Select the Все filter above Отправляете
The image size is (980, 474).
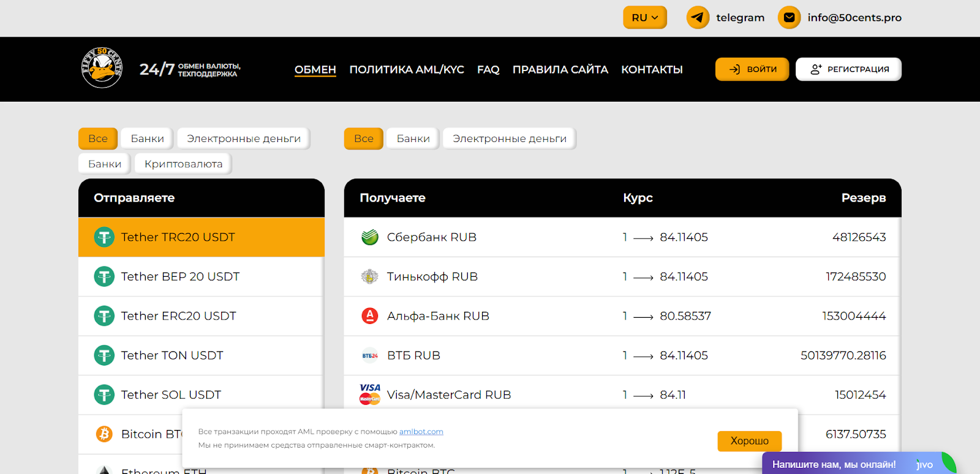point(98,138)
